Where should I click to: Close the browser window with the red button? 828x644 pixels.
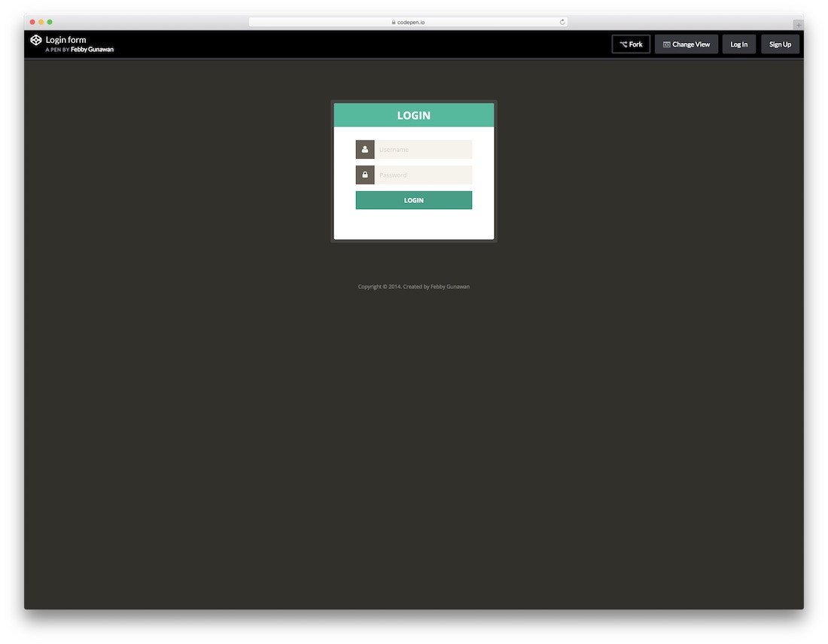point(32,22)
